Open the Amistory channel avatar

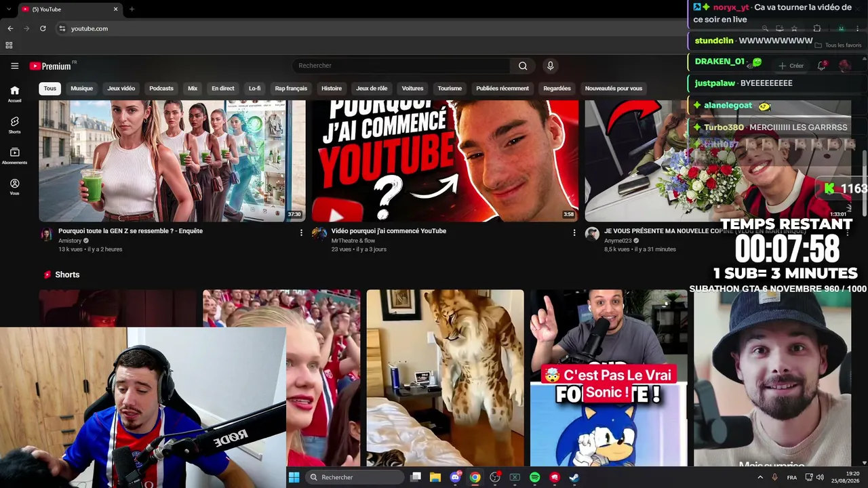[46, 234]
